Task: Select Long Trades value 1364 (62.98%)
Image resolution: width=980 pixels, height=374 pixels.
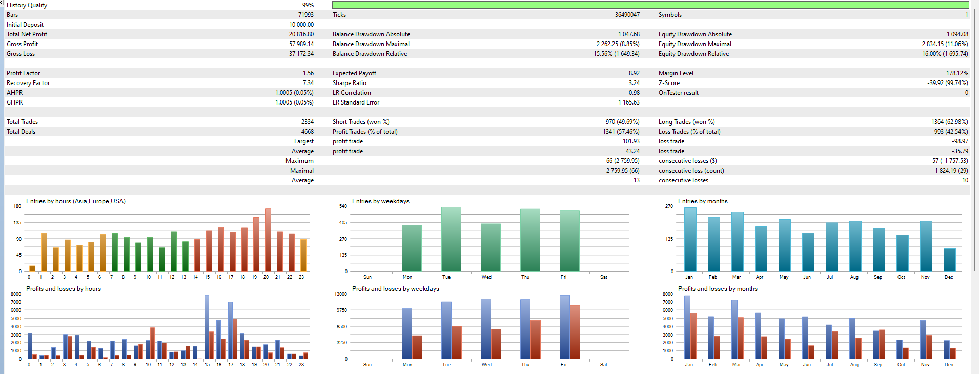Action: 950,122
